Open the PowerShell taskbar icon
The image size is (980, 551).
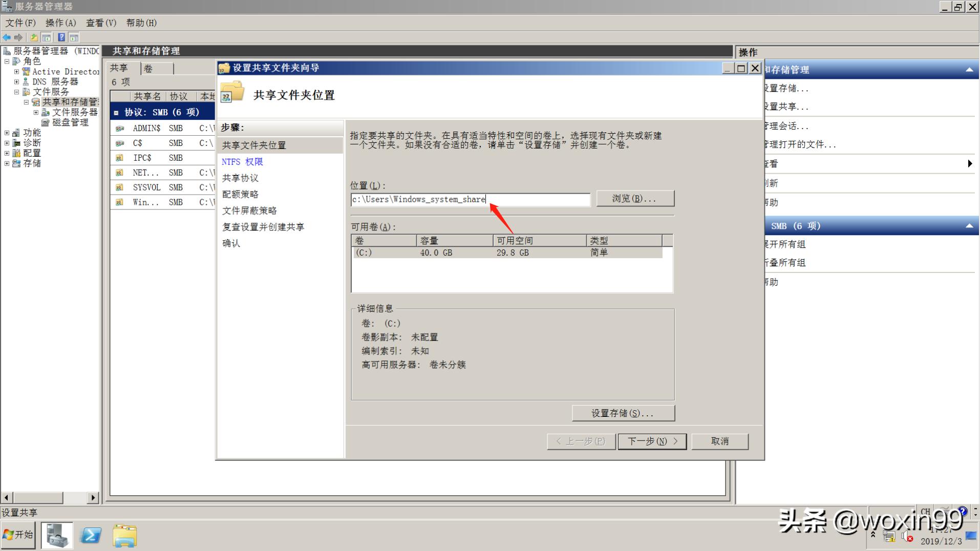click(x=91, y=535)
